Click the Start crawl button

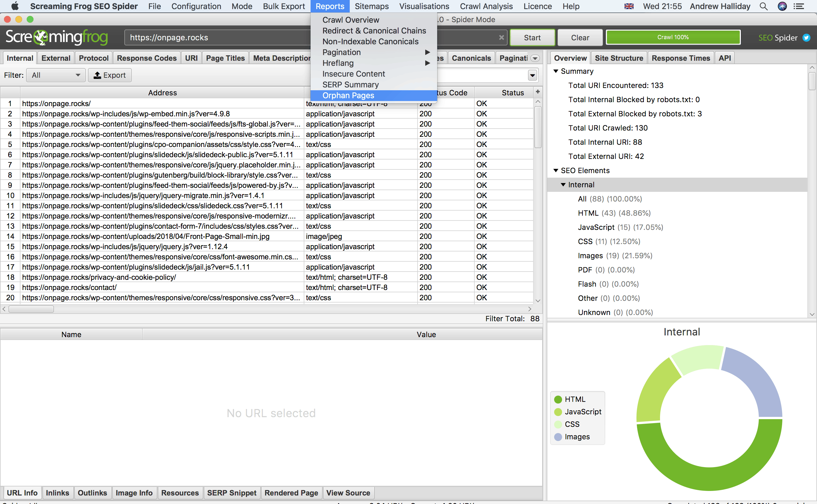click(532, 37)
